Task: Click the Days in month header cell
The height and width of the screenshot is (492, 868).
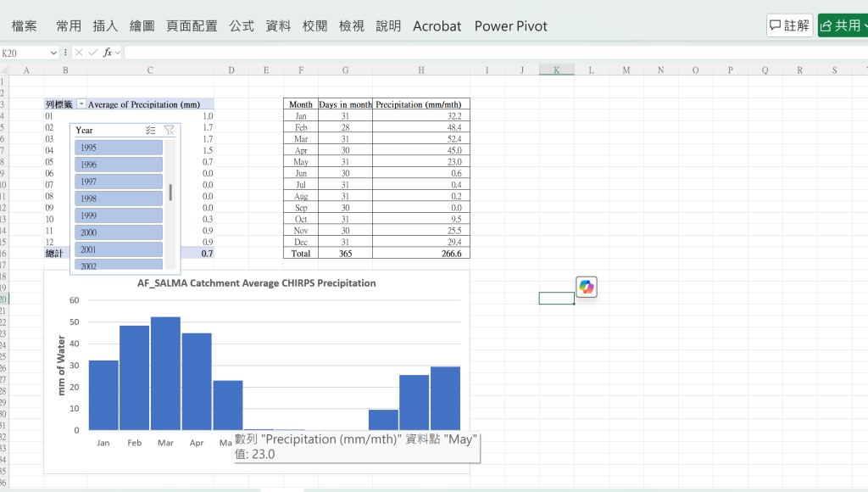Action: tap(346, 104)
